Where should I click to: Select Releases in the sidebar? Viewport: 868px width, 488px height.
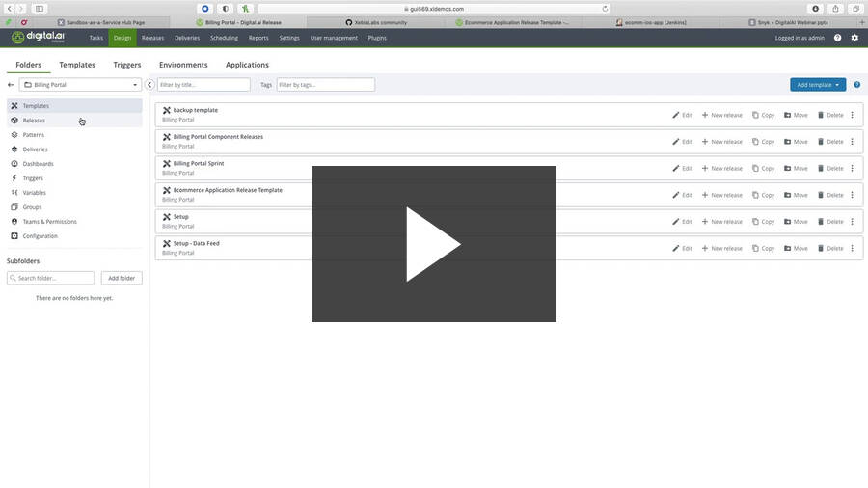coord(74,120)
